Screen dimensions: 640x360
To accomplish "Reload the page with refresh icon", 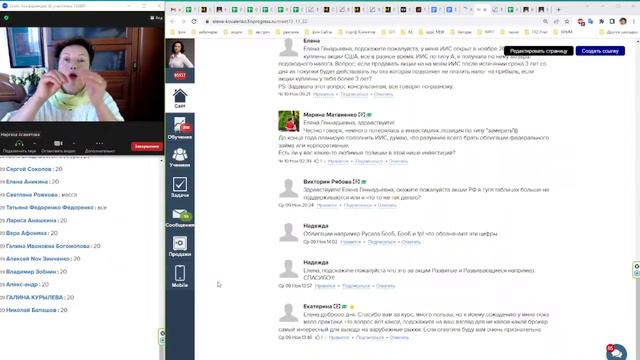I will pos(194,21).
